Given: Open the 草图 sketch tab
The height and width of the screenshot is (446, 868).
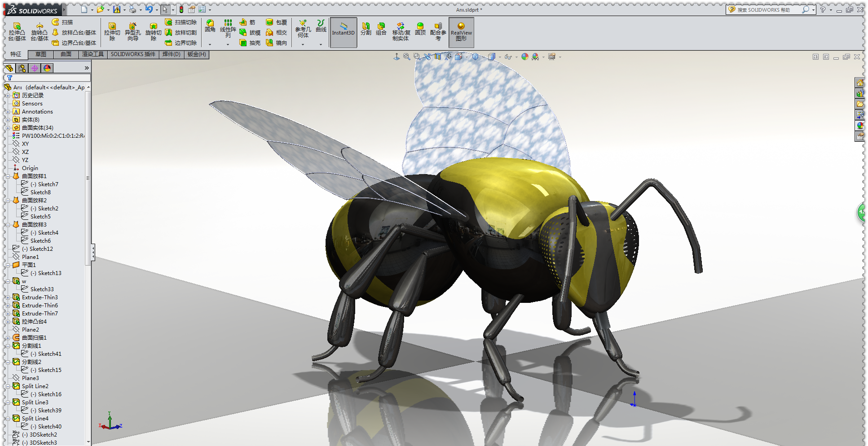Looking at the screenshot, I should point(41,54).
